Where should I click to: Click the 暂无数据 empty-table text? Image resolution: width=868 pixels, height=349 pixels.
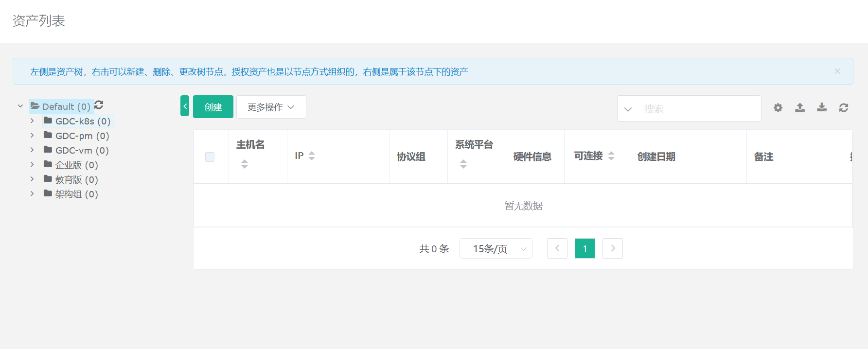[x=523, y=206]
